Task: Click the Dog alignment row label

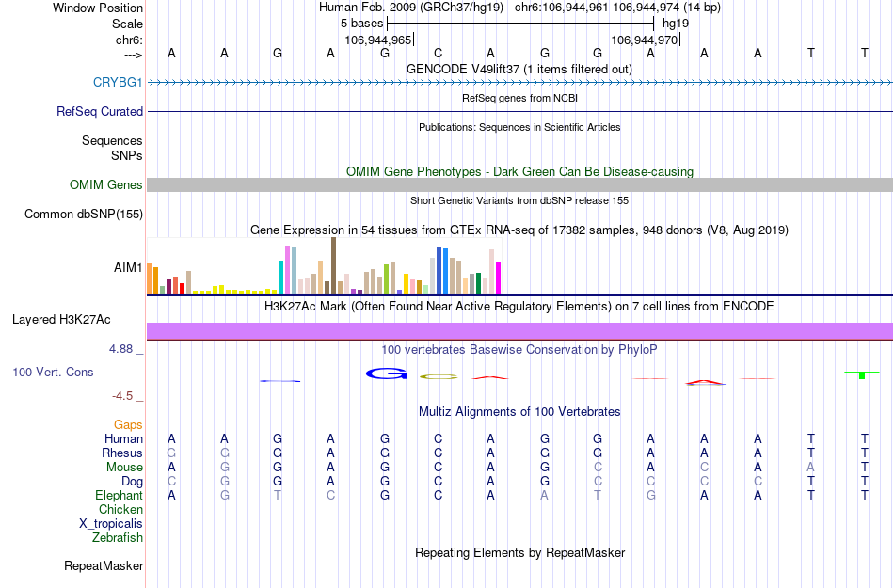Action: point(132,482)
